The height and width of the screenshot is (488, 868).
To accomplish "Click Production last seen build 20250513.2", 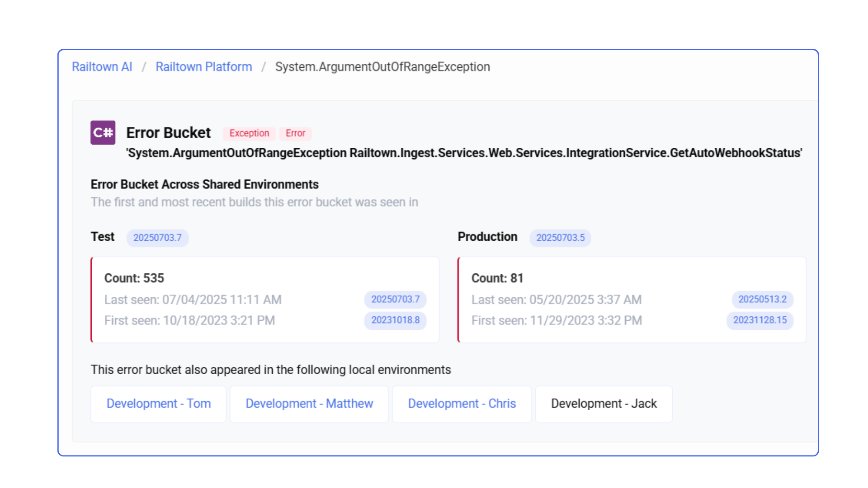I will tap(762, 299).
